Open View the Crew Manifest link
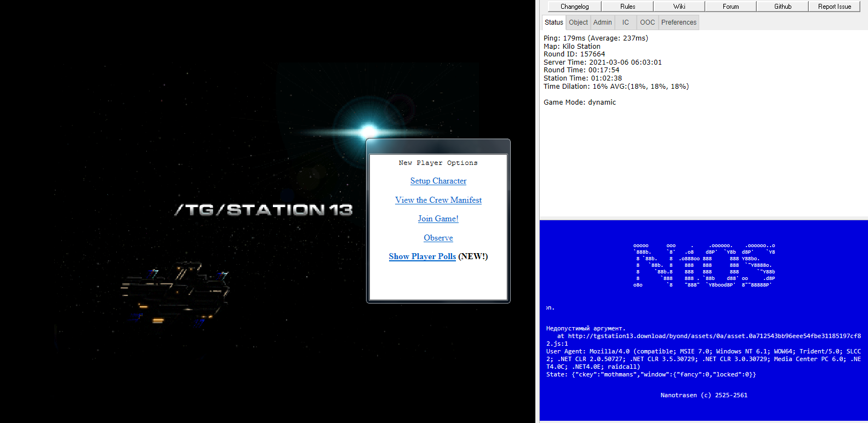The width and height of the screenshot is (868, 423). click(x=438, y=200)
